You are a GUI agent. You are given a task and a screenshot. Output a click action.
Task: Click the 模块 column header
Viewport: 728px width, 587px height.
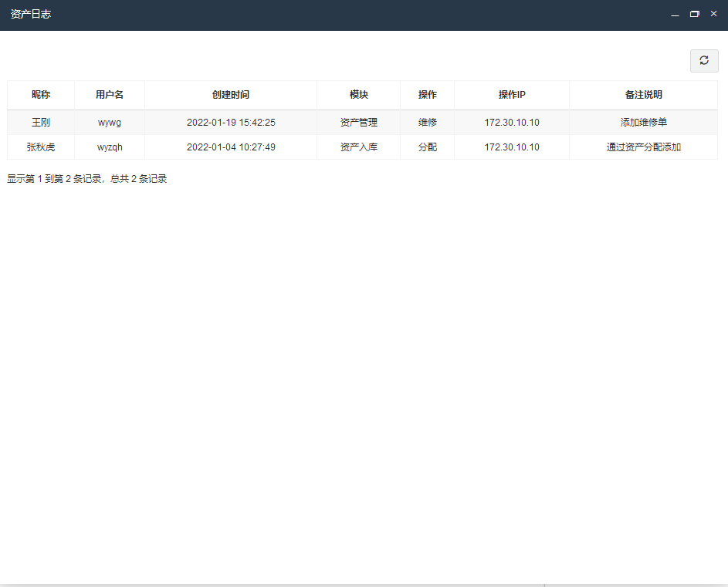(358, 95)
